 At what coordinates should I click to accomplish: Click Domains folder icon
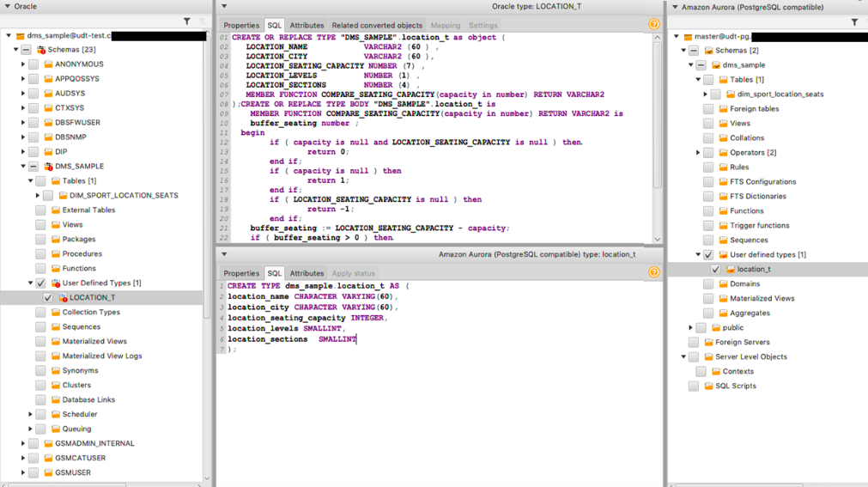tap(724, 283)
